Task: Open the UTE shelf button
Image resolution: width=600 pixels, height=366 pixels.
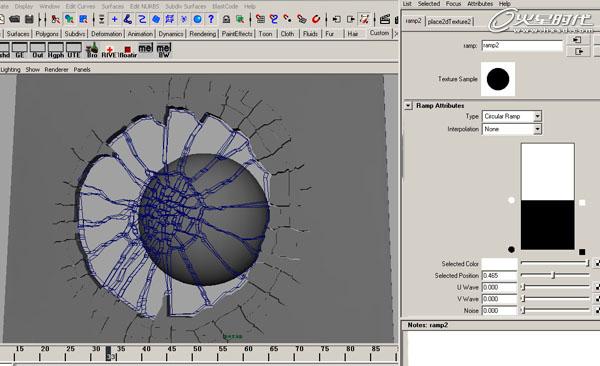Action: 73,50
